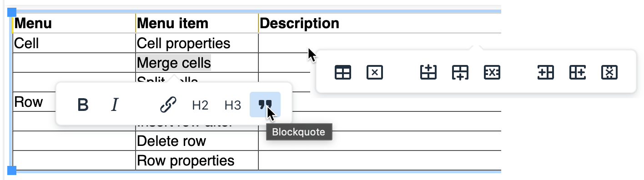
Task: Insert a link with the chain icon
Action: click(x=168, y=105)
